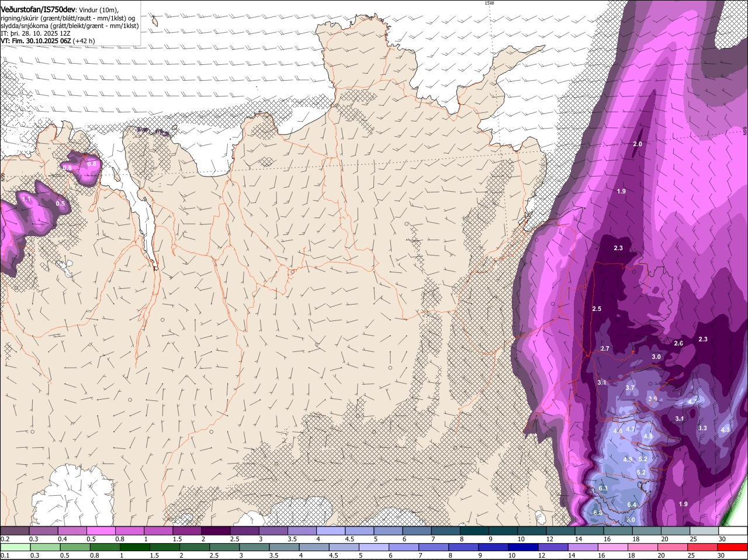748x560 pixels.
Task: Pick the lower legend swatch starting at 2.5
Action: tap(224, 547)
